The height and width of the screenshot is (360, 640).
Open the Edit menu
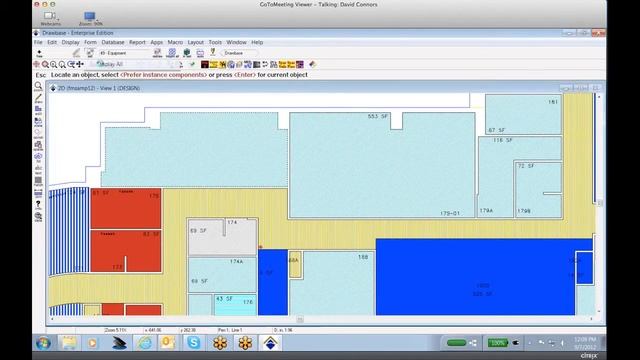pyautogui.click(x=52, y=42)
